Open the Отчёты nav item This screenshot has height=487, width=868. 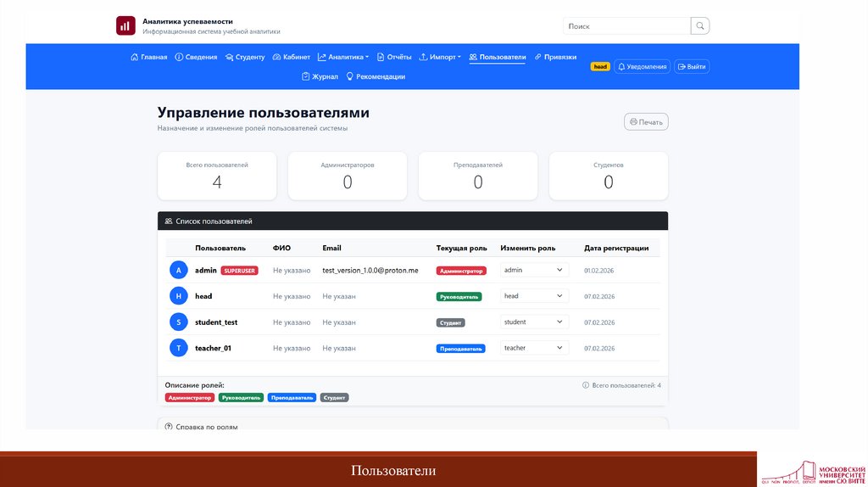[x=394, y=57]
